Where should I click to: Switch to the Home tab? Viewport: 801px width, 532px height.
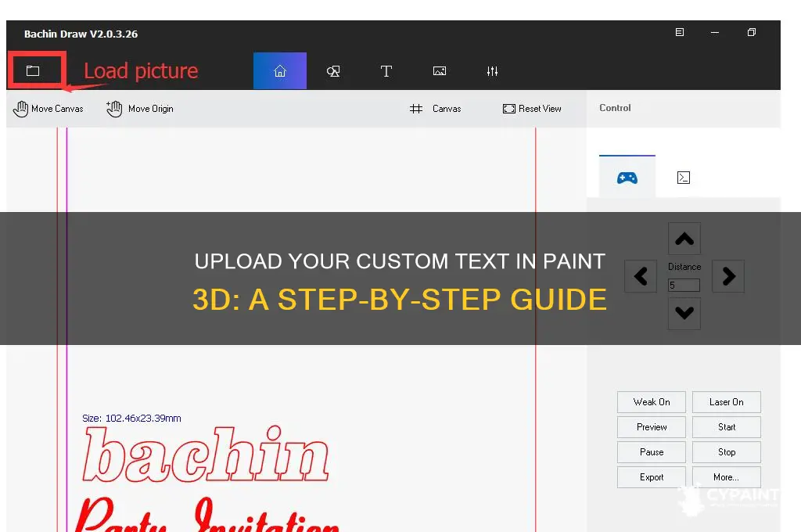pos(280,70)
